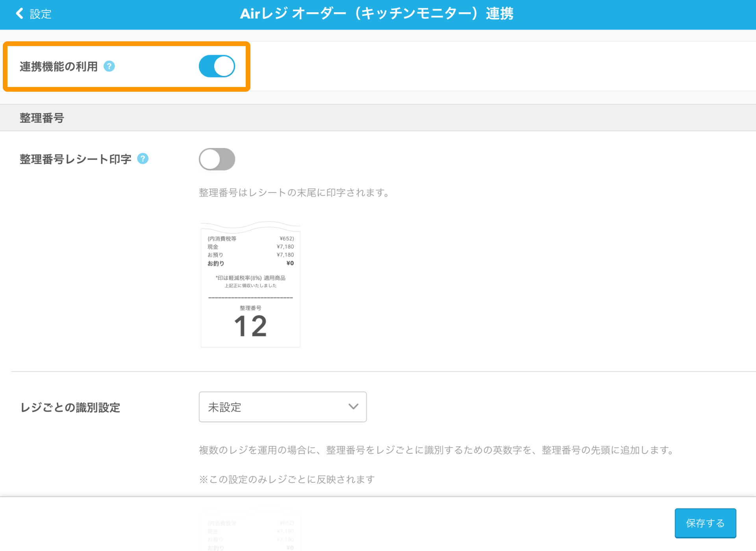The width and height of the screenshot is (756, 551).
Task: Click the レジごとの識別設定 label
Action: tap(70, 407)
